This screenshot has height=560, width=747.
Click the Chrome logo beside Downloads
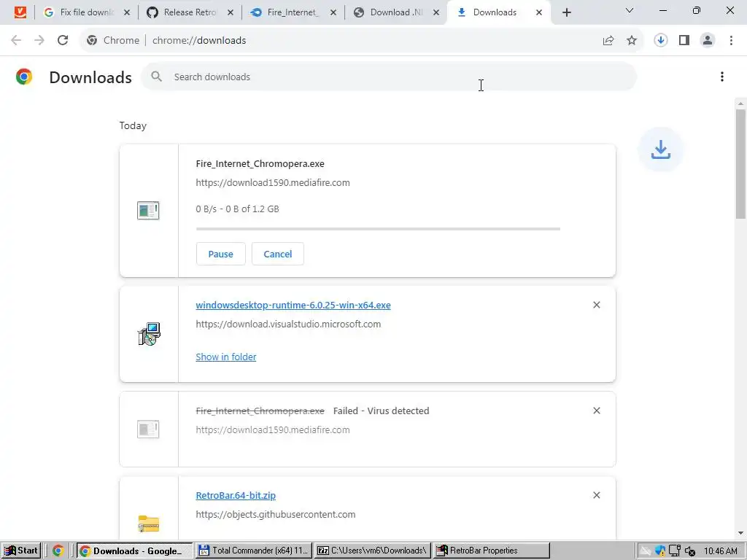24,77
